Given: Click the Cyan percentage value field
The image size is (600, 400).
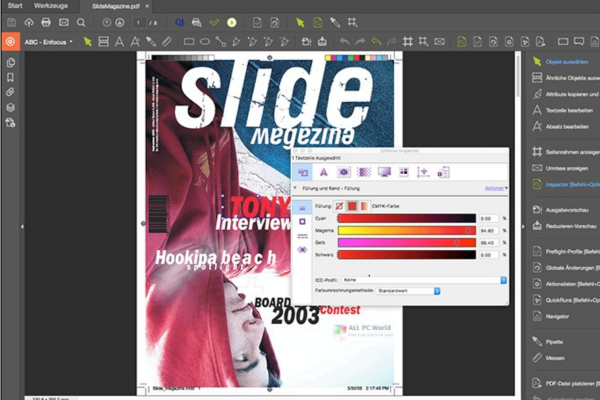Looking at the screenshot, I should [x=489, y=219].
